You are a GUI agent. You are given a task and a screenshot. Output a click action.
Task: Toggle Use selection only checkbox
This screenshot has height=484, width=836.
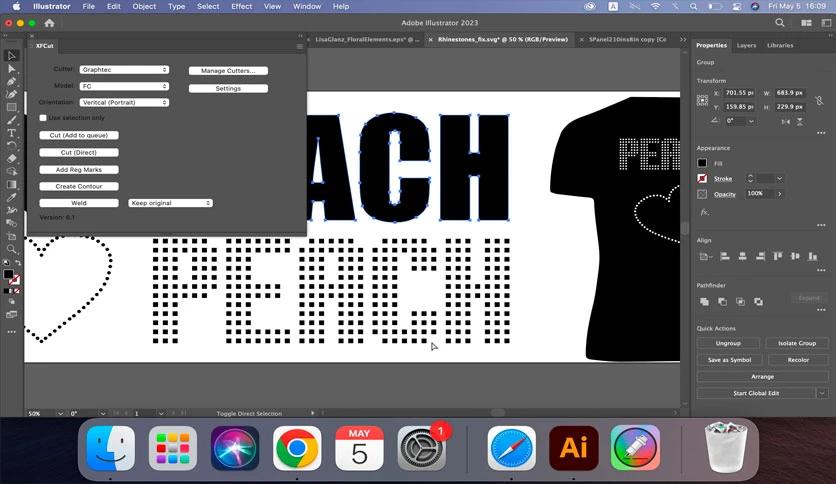[x=43, y=118]
